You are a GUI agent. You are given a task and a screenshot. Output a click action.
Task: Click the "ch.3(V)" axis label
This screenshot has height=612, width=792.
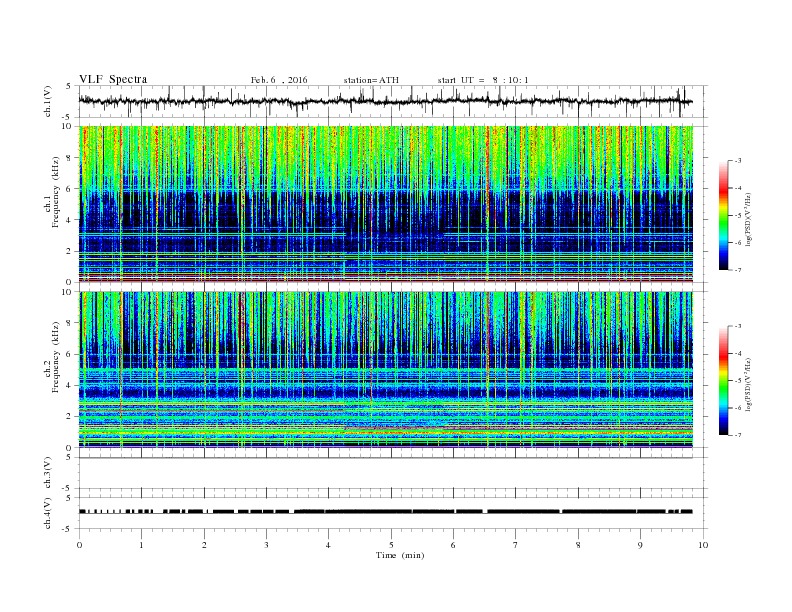click(x=48, y=473)
